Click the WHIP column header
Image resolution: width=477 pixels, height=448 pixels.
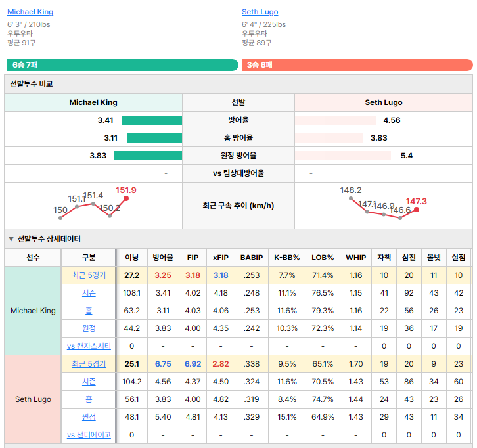[x=355, y=258]
